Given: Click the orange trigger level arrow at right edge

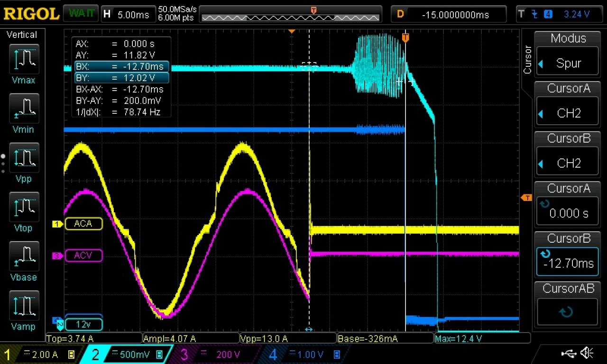Looking at the screenshot, I should coord(526,197).
